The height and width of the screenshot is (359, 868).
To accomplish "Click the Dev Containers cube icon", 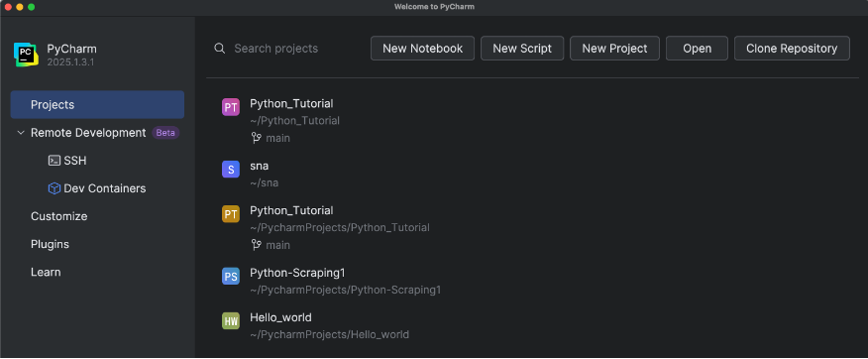I will tap(54, 188).
